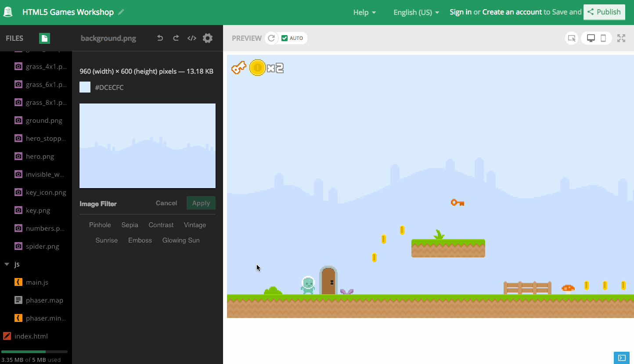Image resolution: width=634 pixels, height=364 pixels.
Task: Click the redo arrow icon
Action: pyautogui.click(x=176, y=38)
